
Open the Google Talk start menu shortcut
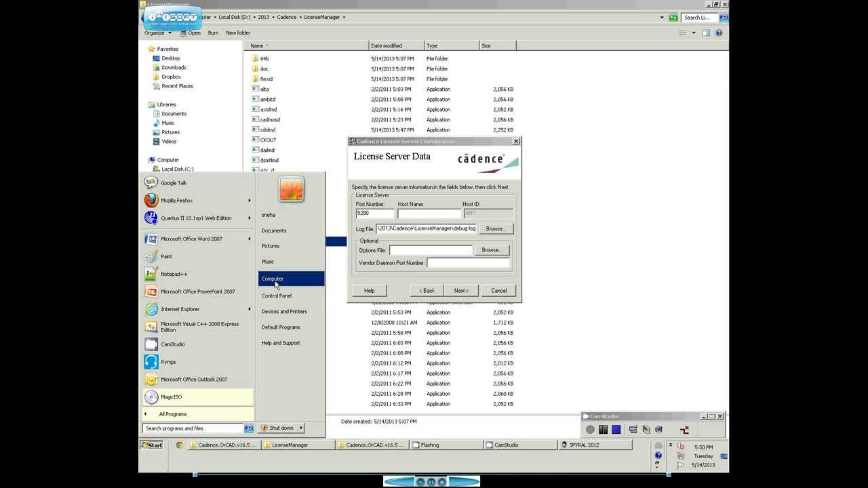click(x=198, y=183)
